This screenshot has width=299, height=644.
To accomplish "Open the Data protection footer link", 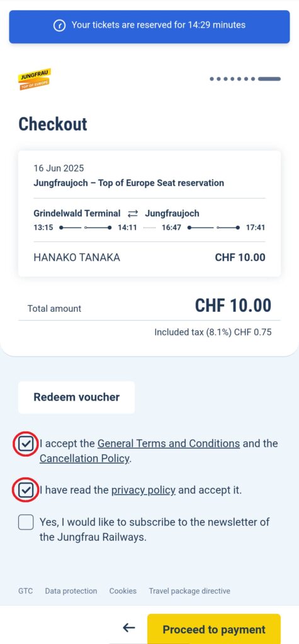I will (71, 591).
